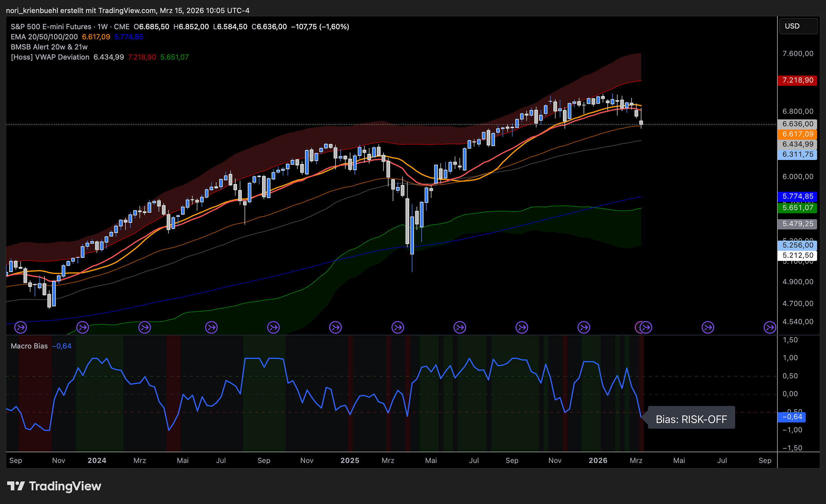Click the blue 5.774,85 EMA legend value
The width and height of the screenshot is (826, 504).
pos(129,37)
